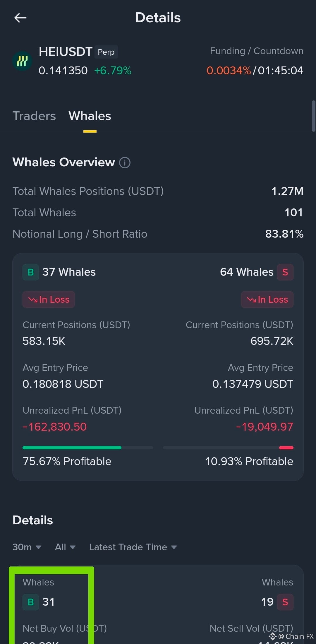Tap the right In Loss tag

pyautogui.click(x=267, y=299)
